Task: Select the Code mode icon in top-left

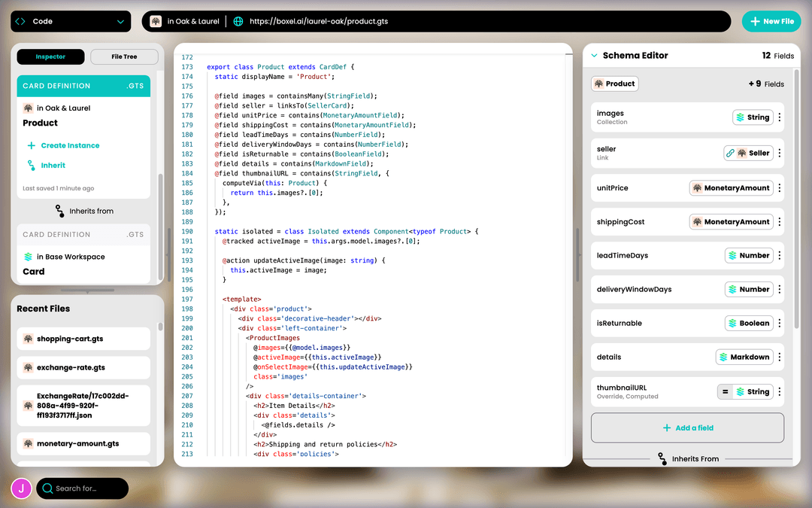Action: coord(21,21)
